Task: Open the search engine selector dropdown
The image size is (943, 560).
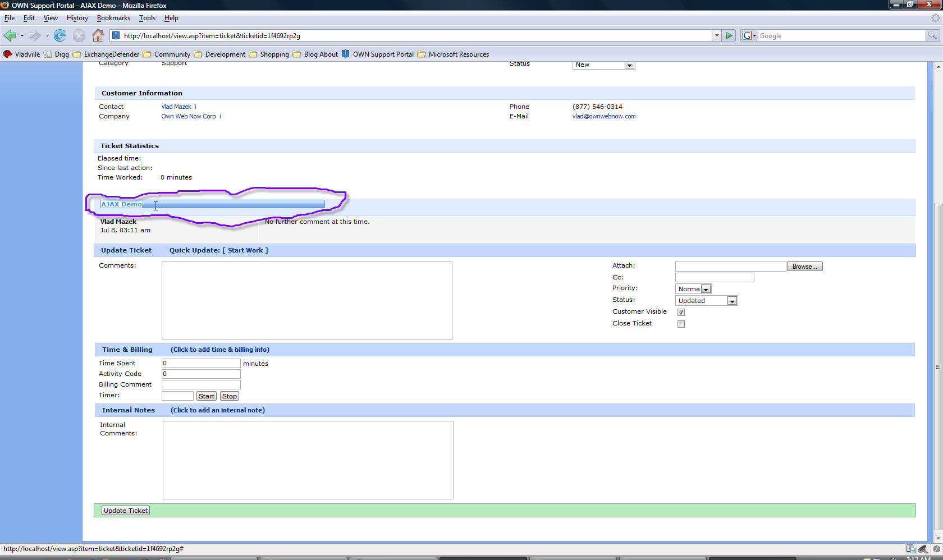Action: pyautogui.click(x=749, y=35)
